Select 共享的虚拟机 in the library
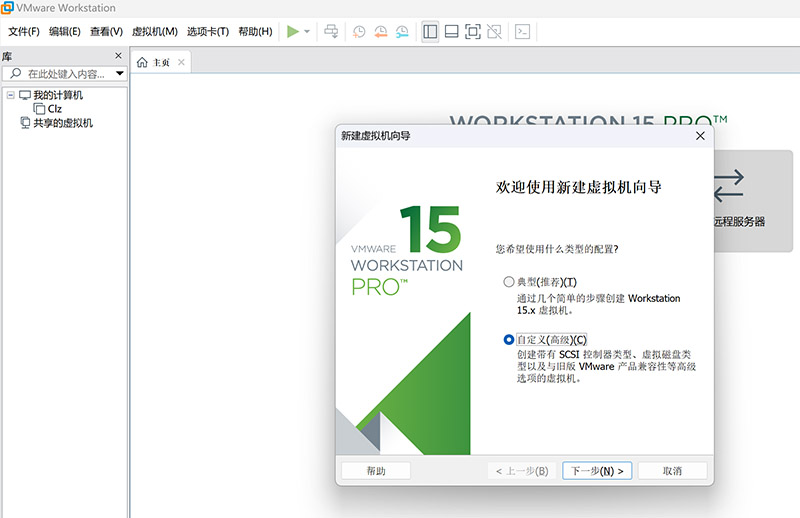The height and width of the screenshot is (518, 800). (x=63, y=123)
